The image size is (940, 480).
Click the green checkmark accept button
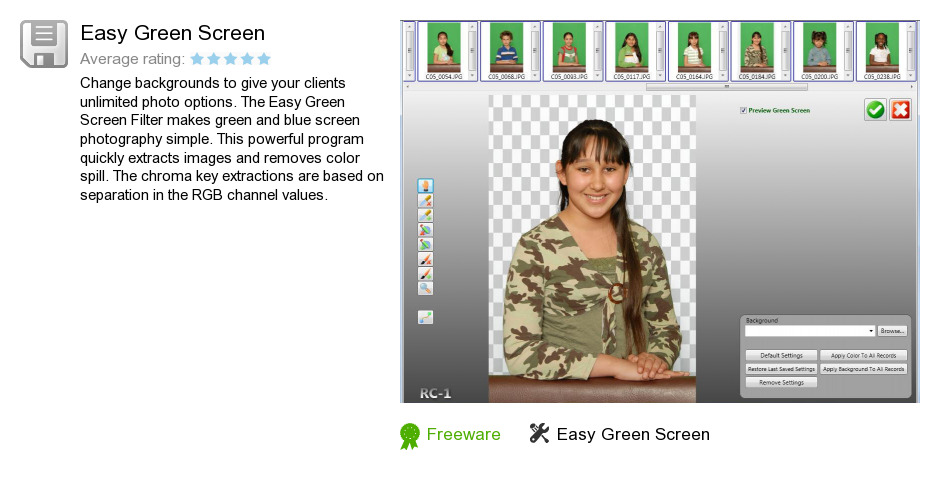pyautogui.click(x=875, y=110)
